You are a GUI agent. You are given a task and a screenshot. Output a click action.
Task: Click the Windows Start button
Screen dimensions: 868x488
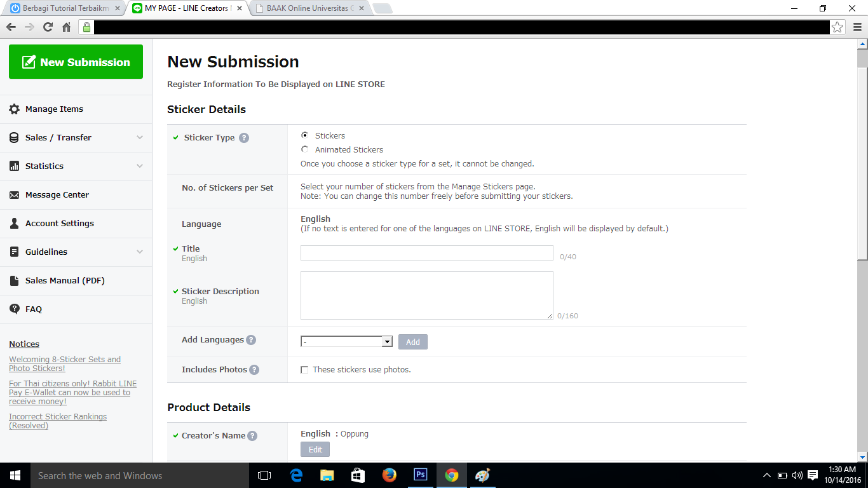point(15,475)
